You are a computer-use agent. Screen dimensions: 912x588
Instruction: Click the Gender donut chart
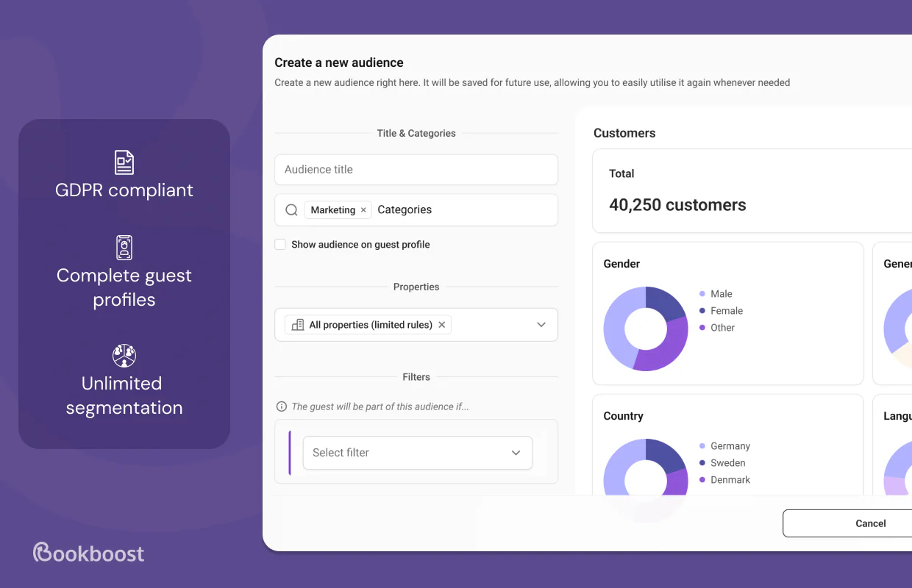[646, 329]
